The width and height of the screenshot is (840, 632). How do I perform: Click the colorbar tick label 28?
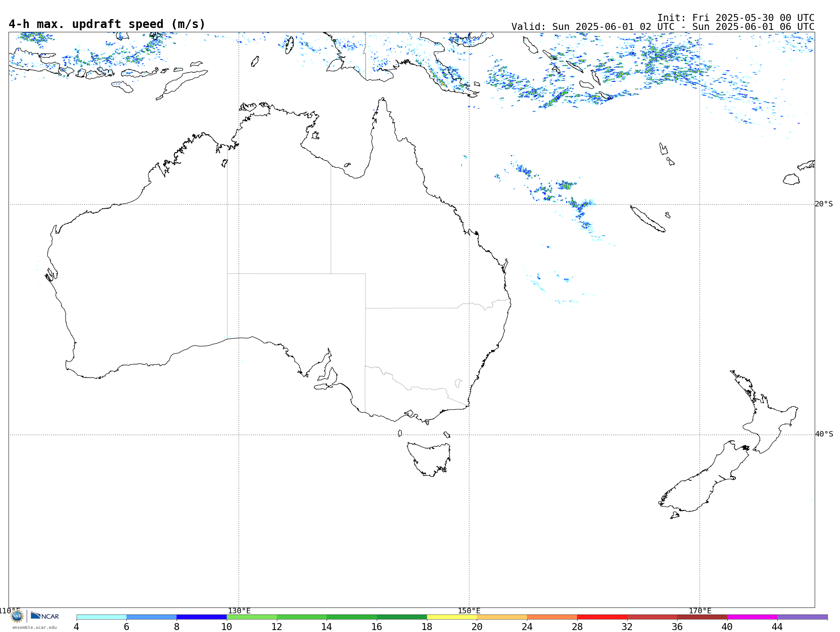tap(577, 627)
